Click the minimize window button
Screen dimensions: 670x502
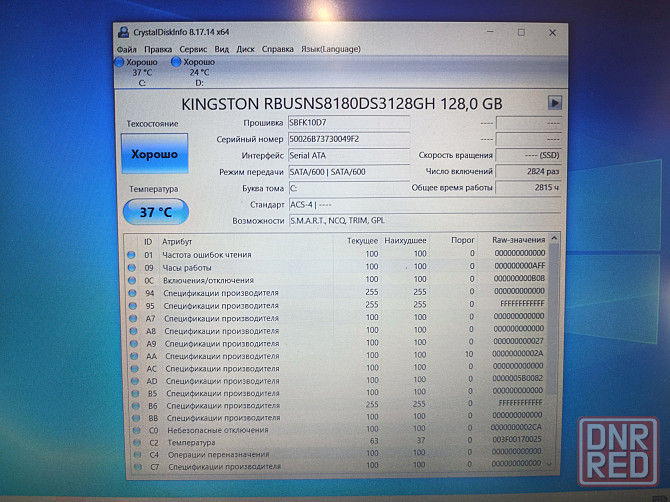coord(490,32)
